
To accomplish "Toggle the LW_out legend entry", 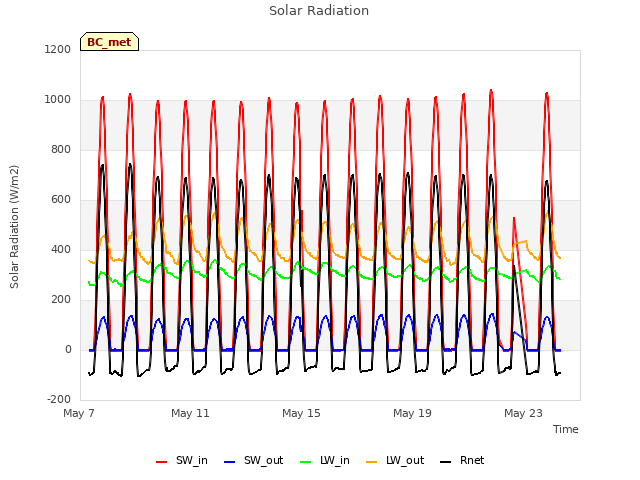I will (395, 461).
